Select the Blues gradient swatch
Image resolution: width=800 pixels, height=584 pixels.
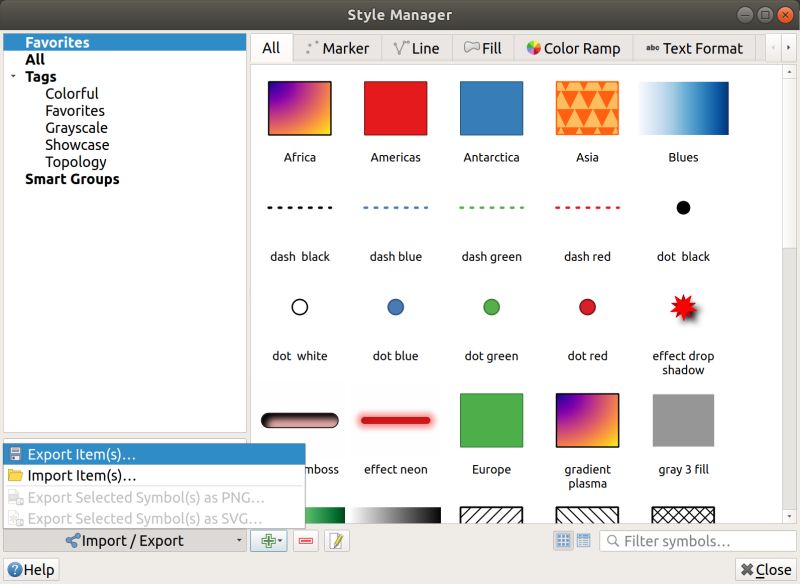[x=683, y=108]
